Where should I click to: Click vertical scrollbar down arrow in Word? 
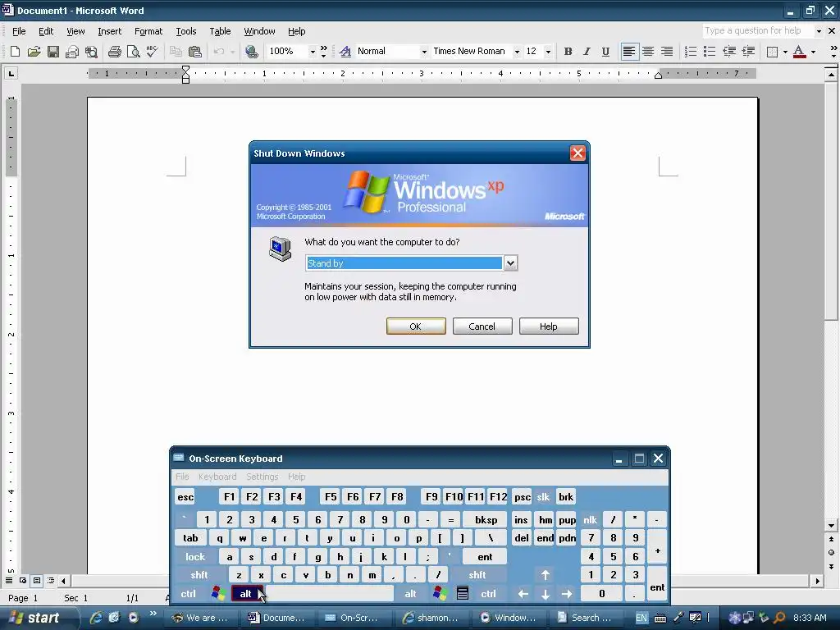point(832,526)
